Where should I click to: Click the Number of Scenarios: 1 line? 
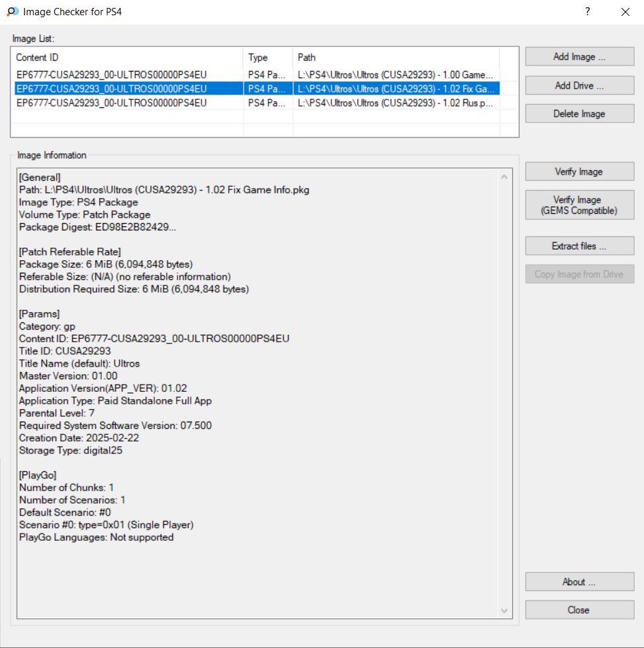[72, 500]
